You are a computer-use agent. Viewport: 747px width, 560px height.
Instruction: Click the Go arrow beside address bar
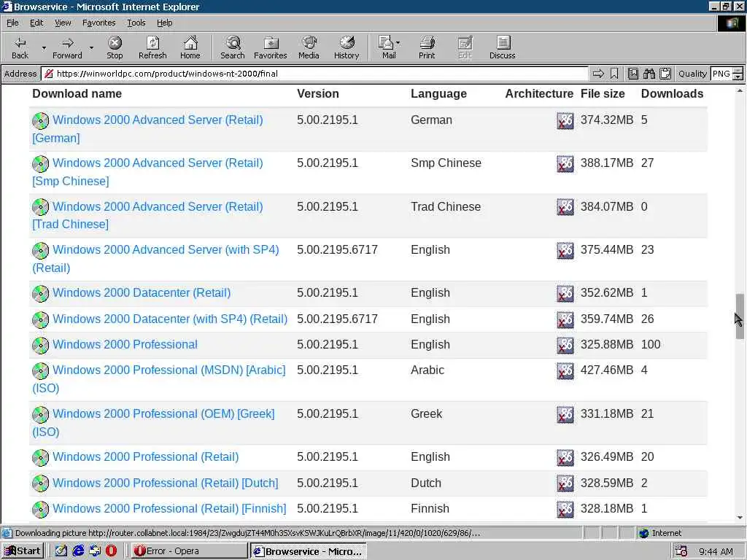click(x=598, y=74)
